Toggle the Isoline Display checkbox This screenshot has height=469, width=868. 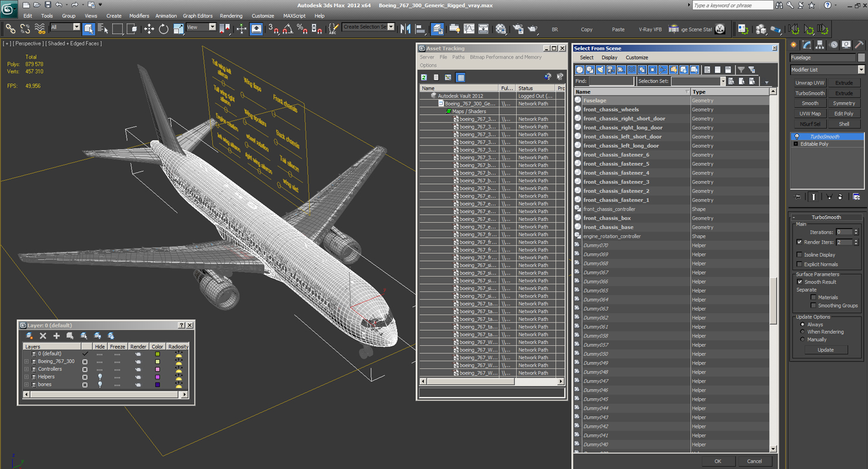799,254
